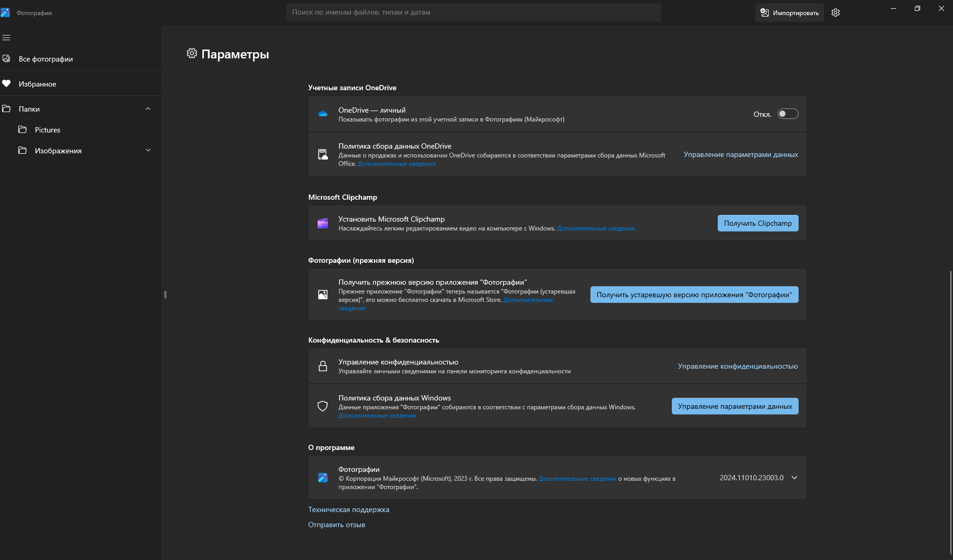The image size is (953, 560).
Task: Open Все фотографии in sidebar
Action: pos(80,58)
